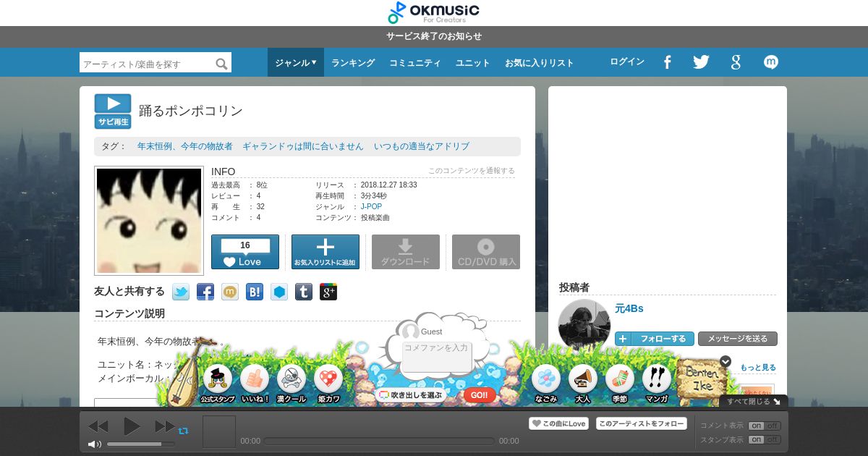
Task: Click the playback progress bar
Action: coord(380,441)
